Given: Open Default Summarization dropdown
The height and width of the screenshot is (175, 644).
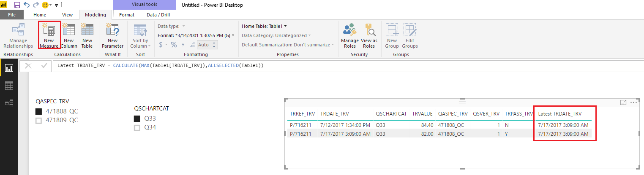Looking at the screenshot, I should tap(288, 45).
